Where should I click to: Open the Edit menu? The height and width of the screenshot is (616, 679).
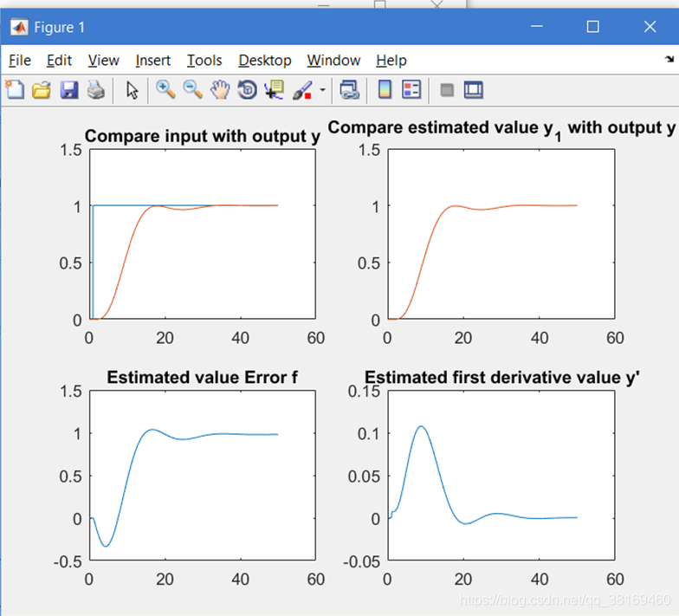tap(59, 61)
